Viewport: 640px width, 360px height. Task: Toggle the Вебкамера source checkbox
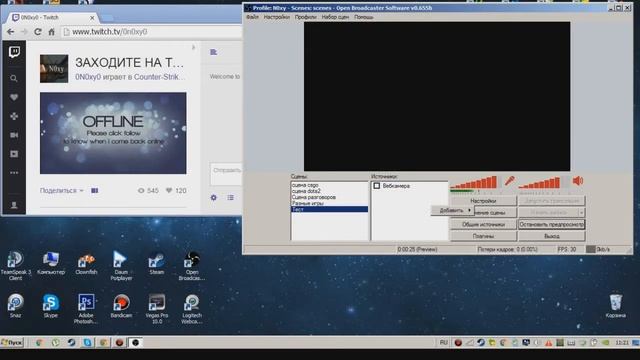377,186
